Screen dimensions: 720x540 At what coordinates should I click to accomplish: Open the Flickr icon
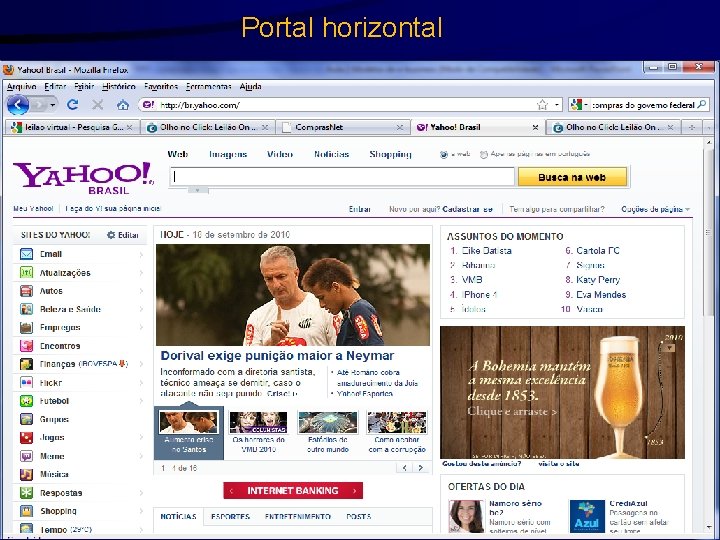click(x=26, y=382)
